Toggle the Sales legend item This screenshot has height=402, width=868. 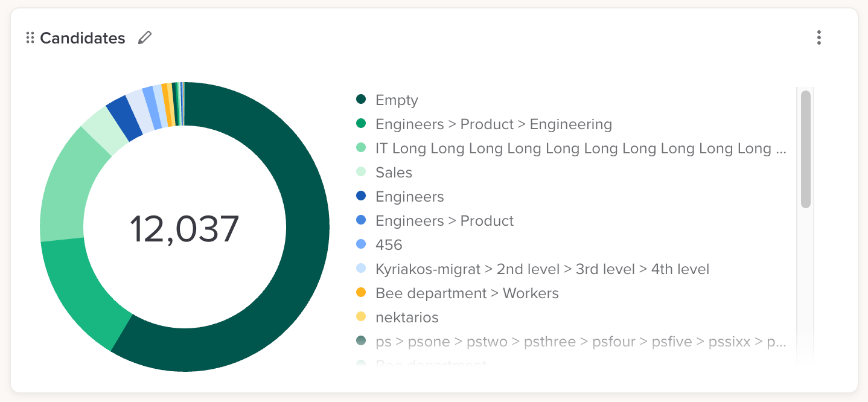(x=394, y=173)
